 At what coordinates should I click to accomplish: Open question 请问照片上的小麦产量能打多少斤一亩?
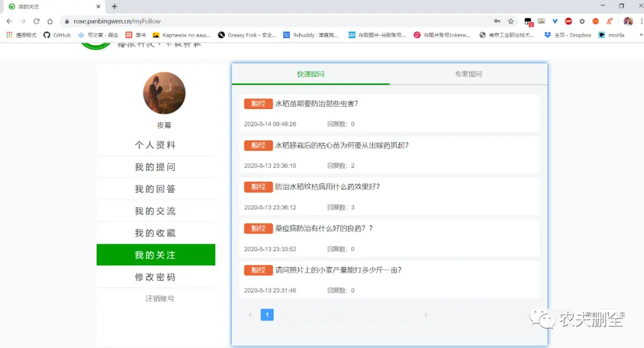point(339,270)
